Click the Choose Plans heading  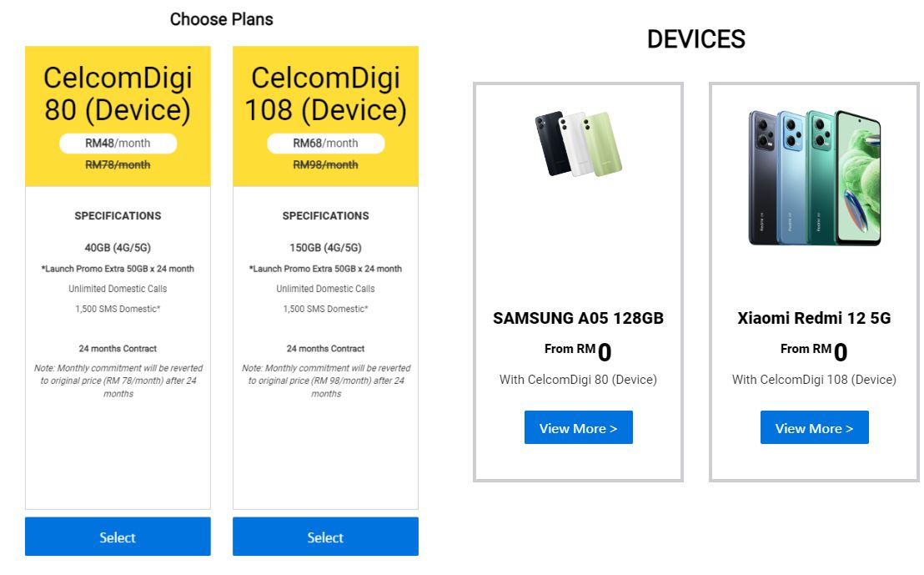pos(221,18)
